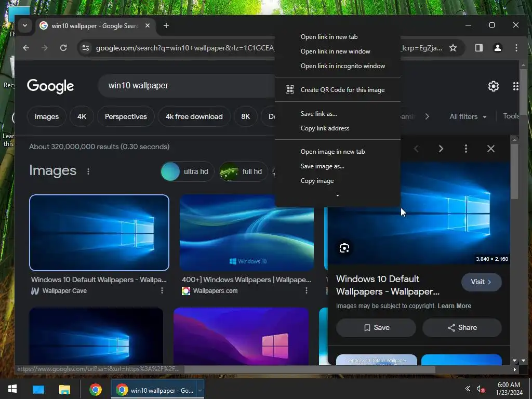Viewport: 532px width, 399px height.
Task: Click muted volume icon in tray
Action: click(480, 389)
